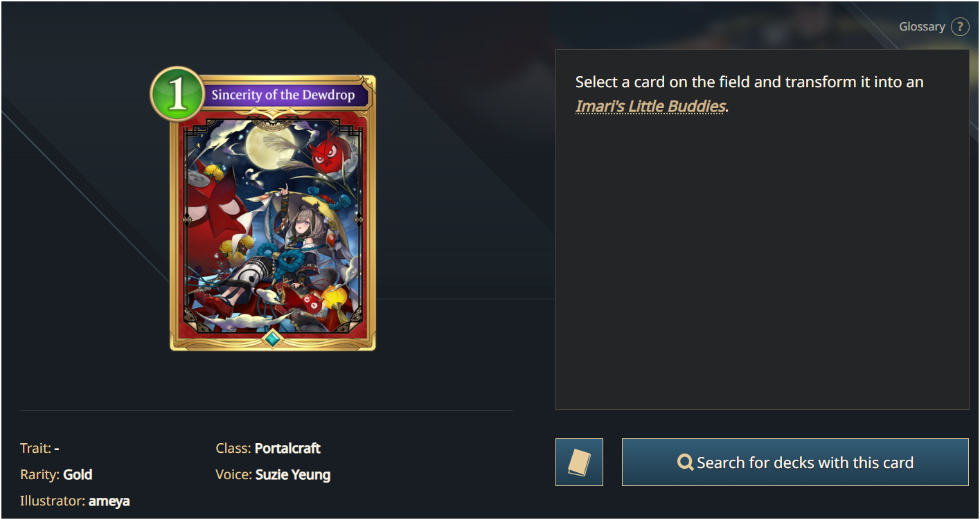Screen dimensions: 980x520
Task: Open the Imari's Little Buddies card link
Action: point(650,106)
